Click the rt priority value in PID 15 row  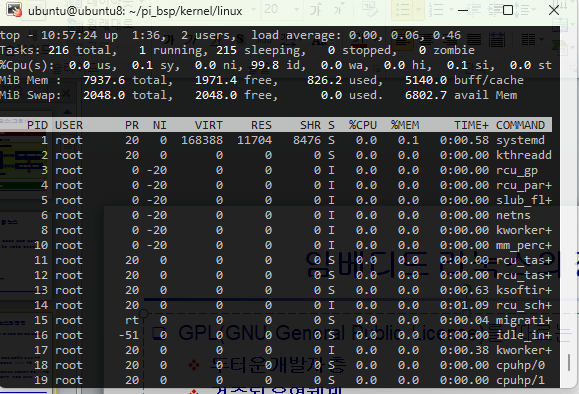click(132, 320)
